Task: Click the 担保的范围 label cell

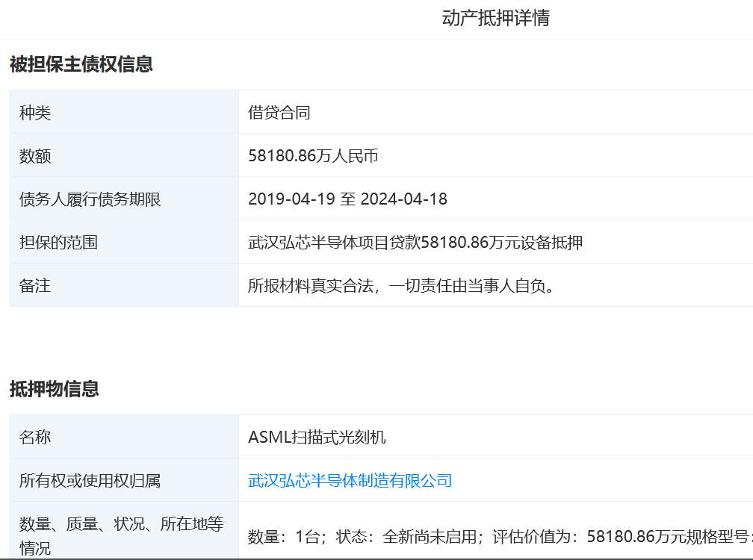Action: point(124,242)
